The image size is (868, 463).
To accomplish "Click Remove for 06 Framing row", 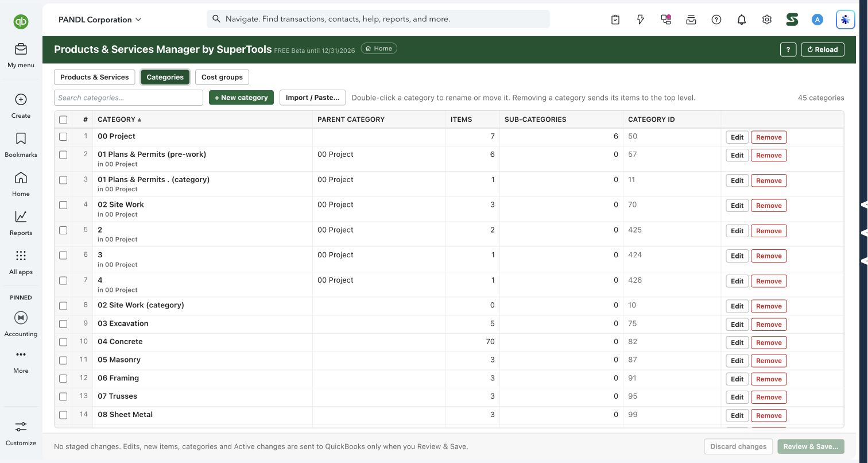I will pyautogui.click(x=769, y=379).
